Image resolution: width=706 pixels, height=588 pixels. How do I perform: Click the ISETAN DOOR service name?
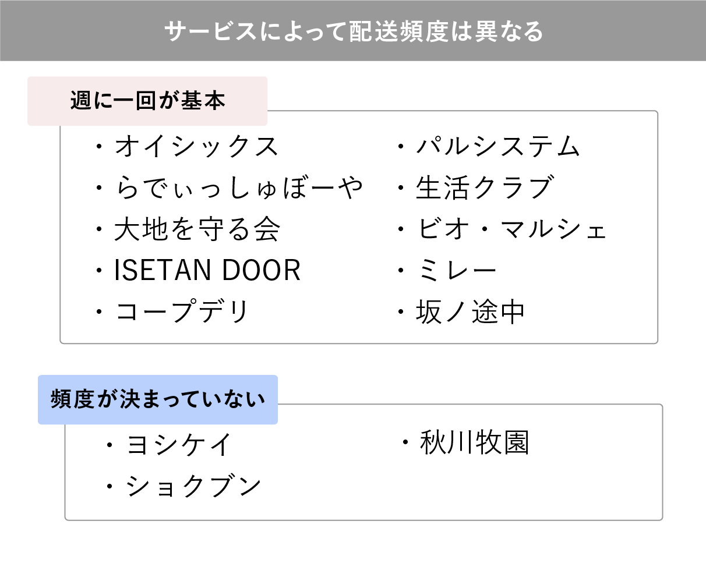[207, 271]
